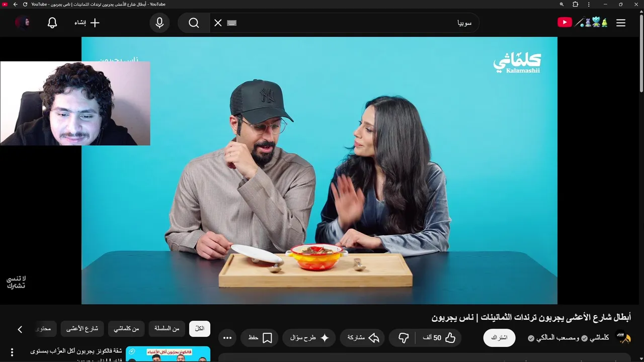Open the browser extensions puzzle icon
Screen dimensions: 644x362
[576, 5]
